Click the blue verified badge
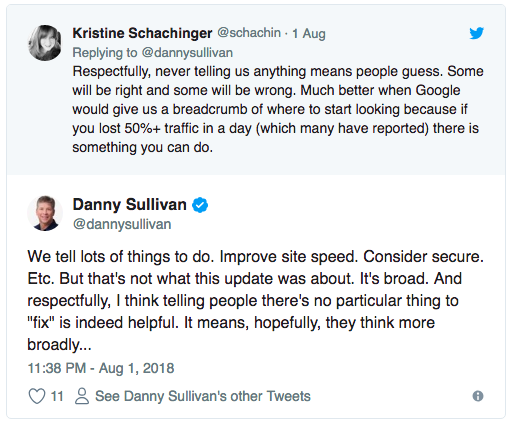The width and height of the screenshot is (511, 422). 200,205
